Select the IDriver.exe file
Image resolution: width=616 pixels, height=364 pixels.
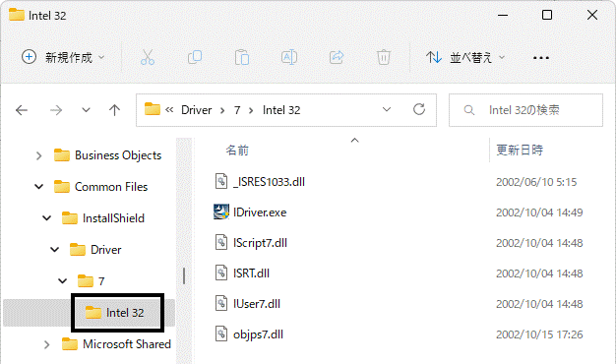point(260,212)
